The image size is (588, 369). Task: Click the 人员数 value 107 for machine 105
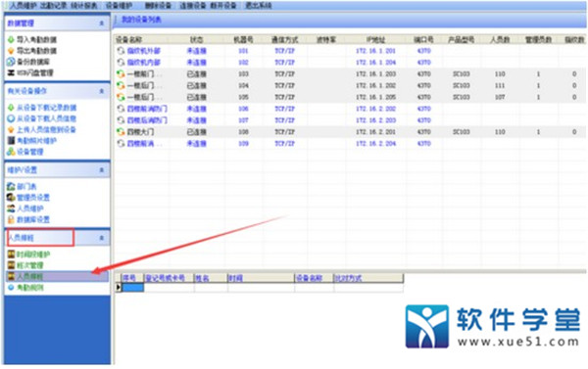point(500,97)
